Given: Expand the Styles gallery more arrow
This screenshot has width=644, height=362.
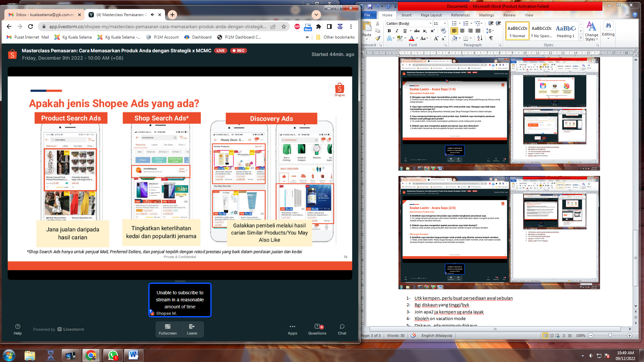Looking at the screenshot, I should [x=581, y=38].
